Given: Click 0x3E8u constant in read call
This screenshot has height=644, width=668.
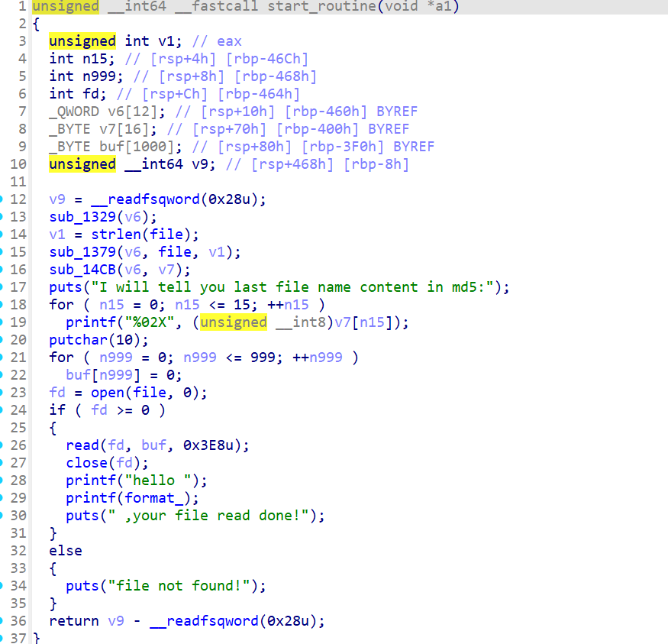Looking at the screenshot, I should 208,445.
